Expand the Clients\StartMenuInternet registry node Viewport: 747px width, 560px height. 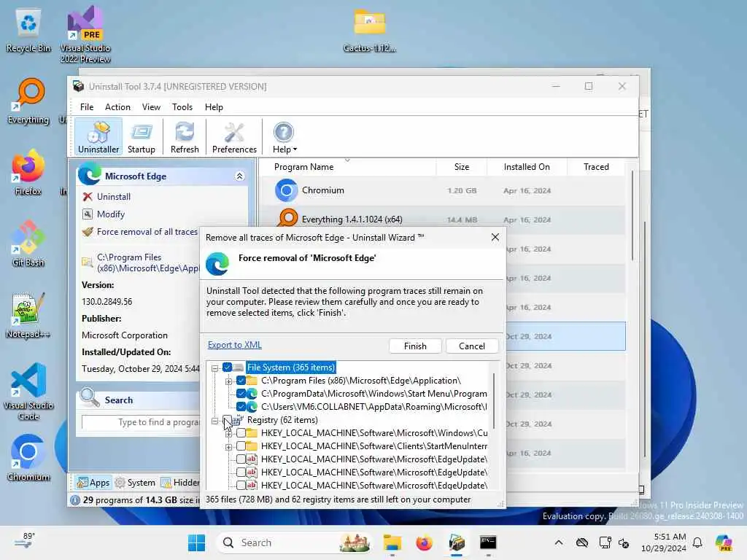(x=228, y=447)
